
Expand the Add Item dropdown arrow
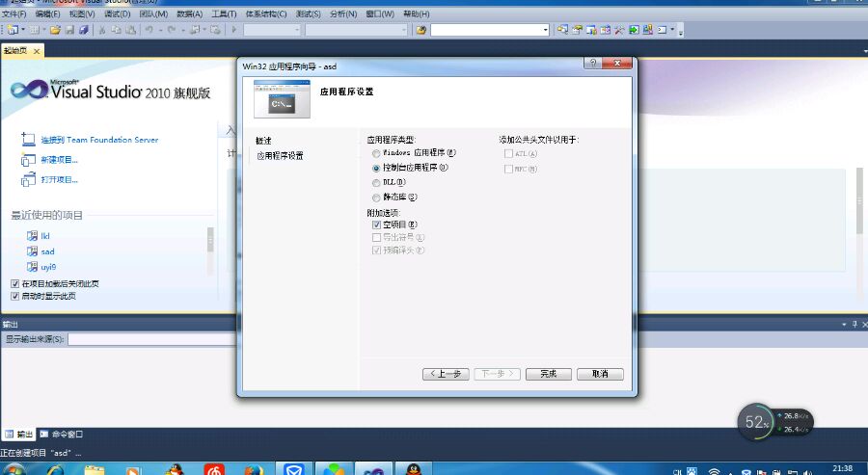click(44, 30)
